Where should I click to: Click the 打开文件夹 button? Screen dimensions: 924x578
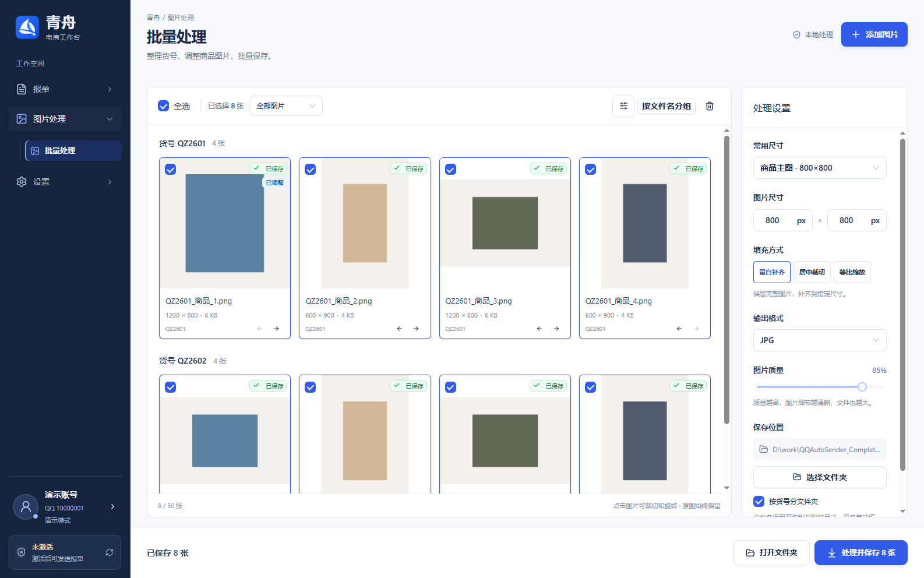[x=771, y=552]
